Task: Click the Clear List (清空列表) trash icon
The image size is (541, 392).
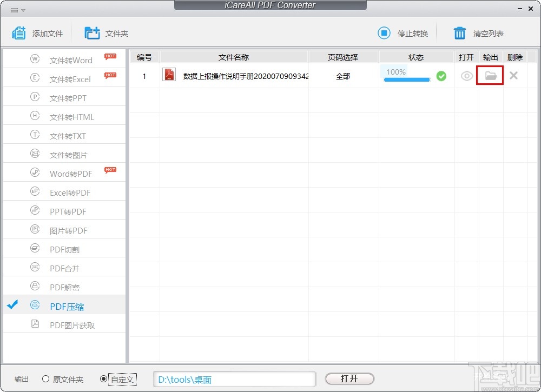Action: point(459,33)
